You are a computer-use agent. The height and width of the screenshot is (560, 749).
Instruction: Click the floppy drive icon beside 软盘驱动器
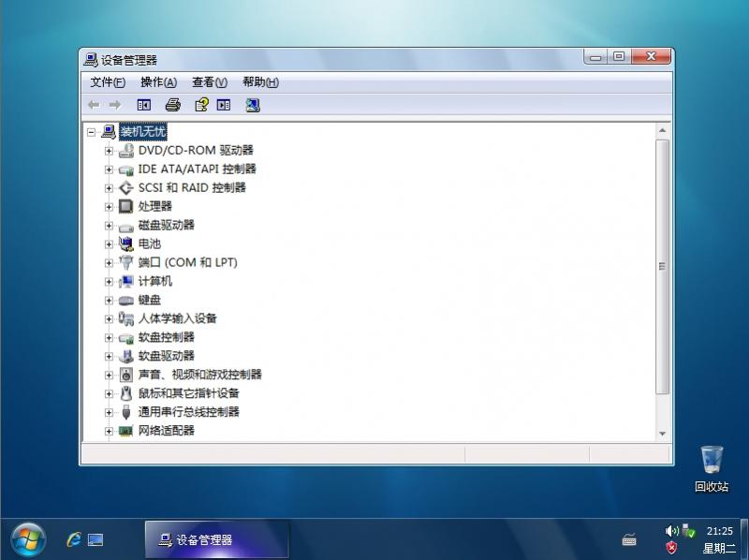pos(126,356)
